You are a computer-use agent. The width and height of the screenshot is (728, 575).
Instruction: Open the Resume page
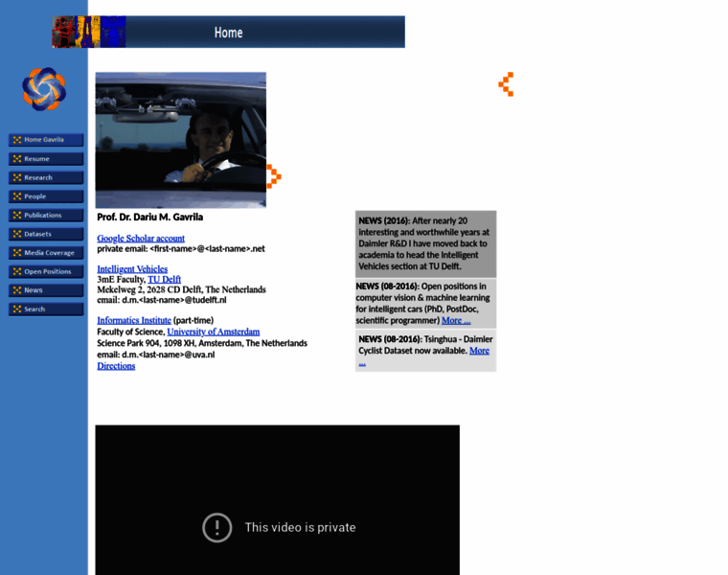pos(46,159)
